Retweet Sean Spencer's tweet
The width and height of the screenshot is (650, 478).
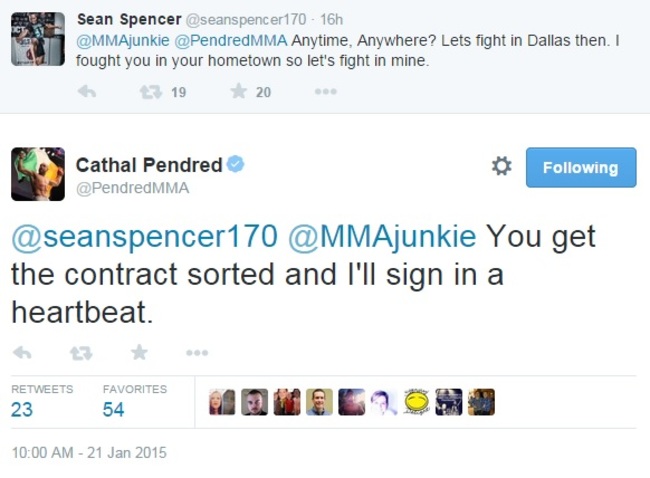point(151,92)
